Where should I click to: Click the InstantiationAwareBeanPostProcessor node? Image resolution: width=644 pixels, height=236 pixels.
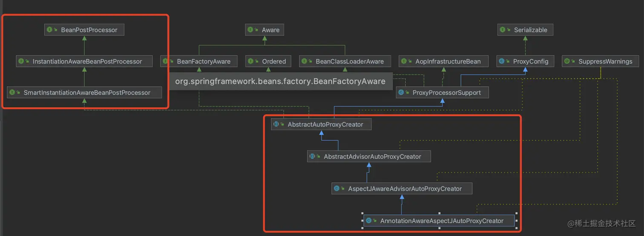pyautogui.click(x=84, y=61)
